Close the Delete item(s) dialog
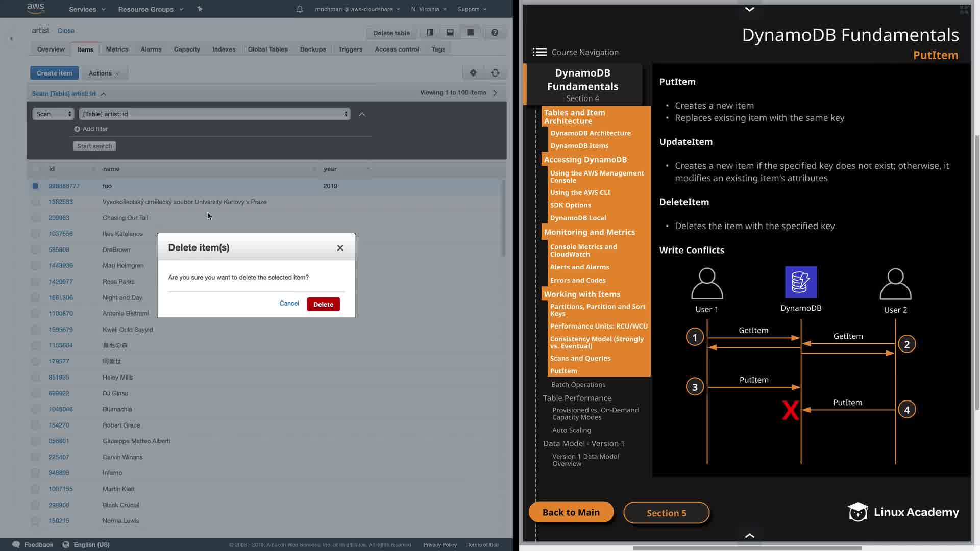This screenshot has width=980, height=551. pyautogui.click(x=340, y=248)
